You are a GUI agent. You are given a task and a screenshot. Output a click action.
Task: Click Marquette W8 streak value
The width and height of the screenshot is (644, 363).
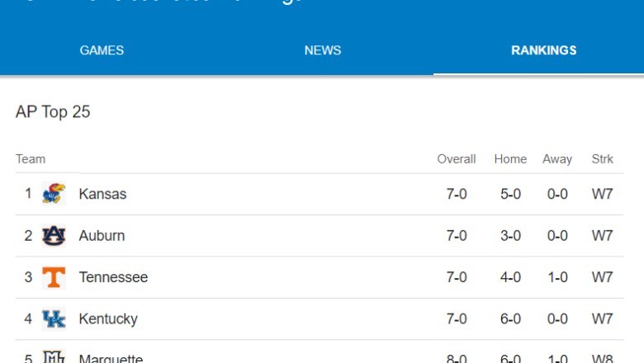pyautogui.click(x=602, y=359)
